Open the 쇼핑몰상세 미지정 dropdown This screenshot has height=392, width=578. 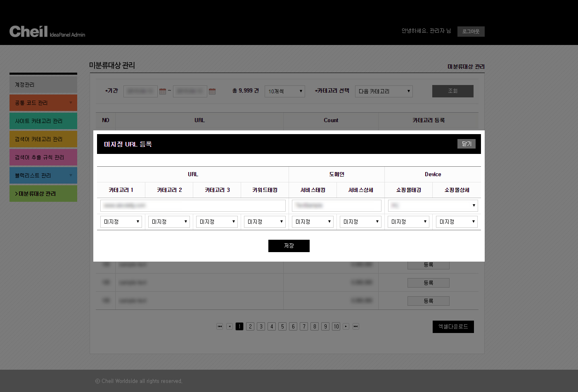(457, 222)
